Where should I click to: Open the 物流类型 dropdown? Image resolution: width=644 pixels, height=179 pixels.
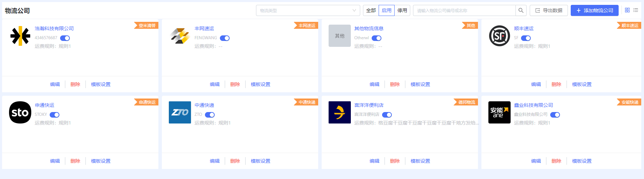[x=308, y=10]
